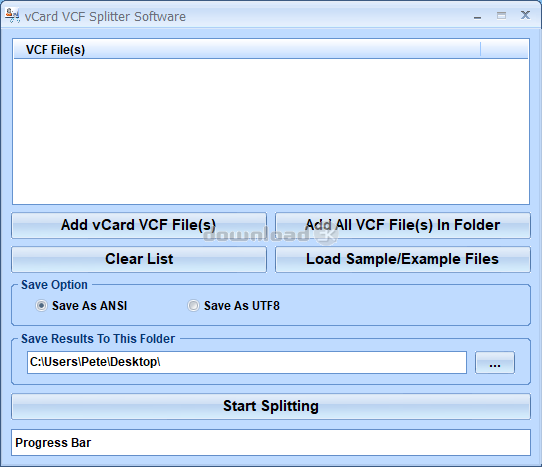The height and width of the screenshot is (467, 542).
Task: Click the window title vCard VCF Splitter Software
Action: pos(105,17)
